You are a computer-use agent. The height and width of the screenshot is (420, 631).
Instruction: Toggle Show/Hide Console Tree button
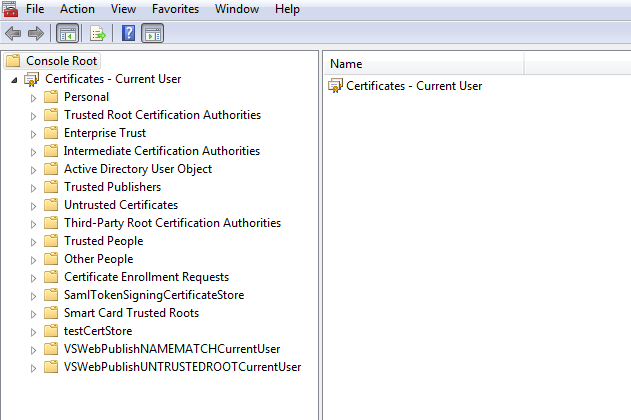tap(67, 33)
